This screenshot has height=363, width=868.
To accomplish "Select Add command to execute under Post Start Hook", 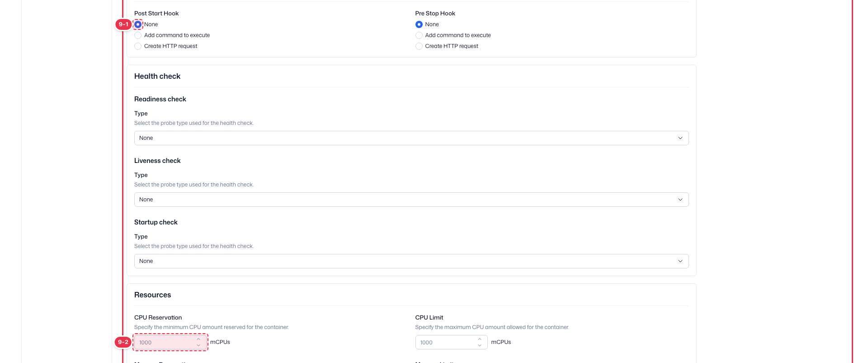I will (x=138, y=35).
